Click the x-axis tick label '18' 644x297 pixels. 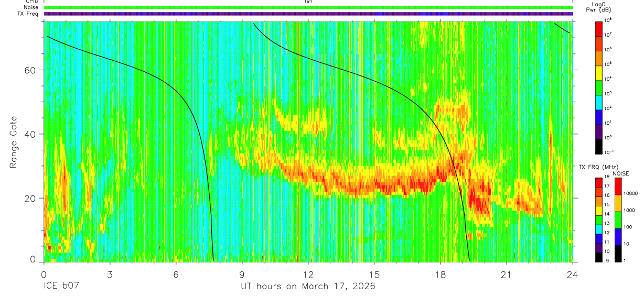[441, 274]
